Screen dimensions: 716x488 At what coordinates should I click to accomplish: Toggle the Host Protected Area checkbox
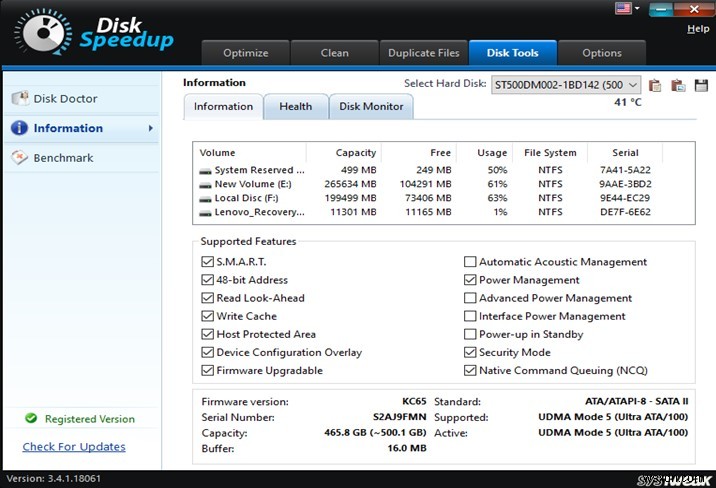click(207, 334)
